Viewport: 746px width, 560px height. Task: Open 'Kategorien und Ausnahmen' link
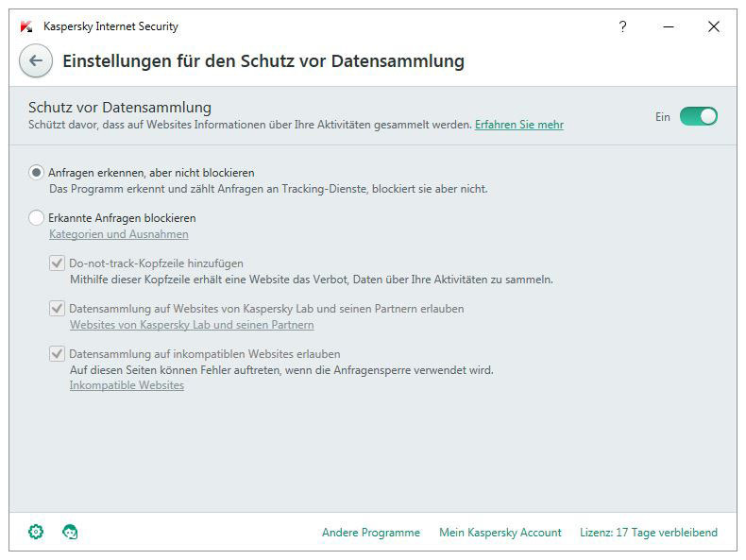tap(118, 234)
